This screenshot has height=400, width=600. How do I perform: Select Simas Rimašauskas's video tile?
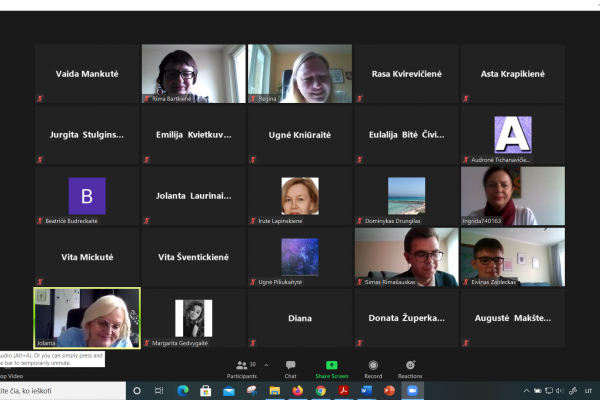[x=406, y=257]
